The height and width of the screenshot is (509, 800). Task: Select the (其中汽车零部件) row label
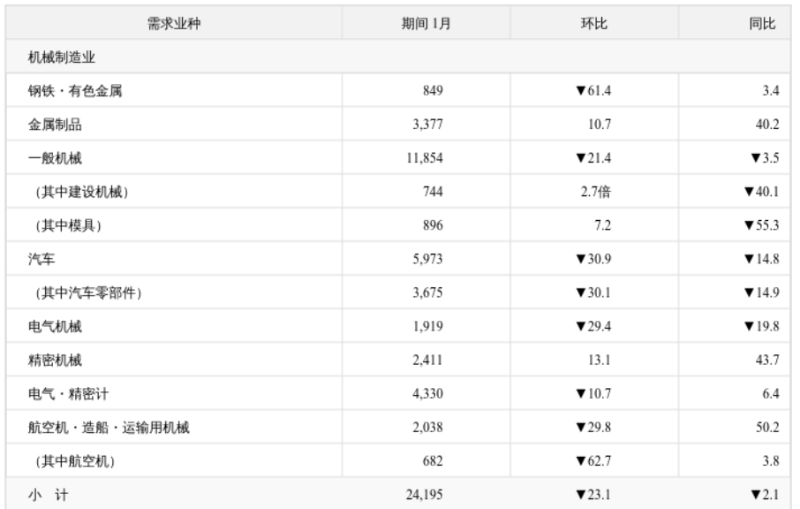89,293
